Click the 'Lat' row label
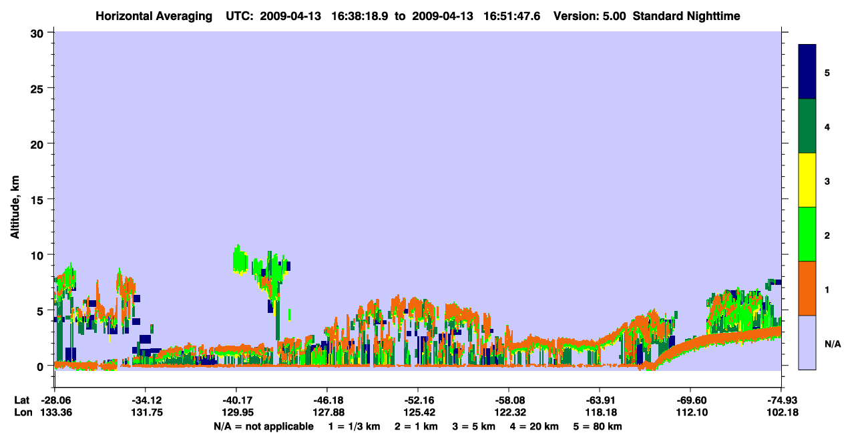The image size is (868, 445). tap(21, 400)
